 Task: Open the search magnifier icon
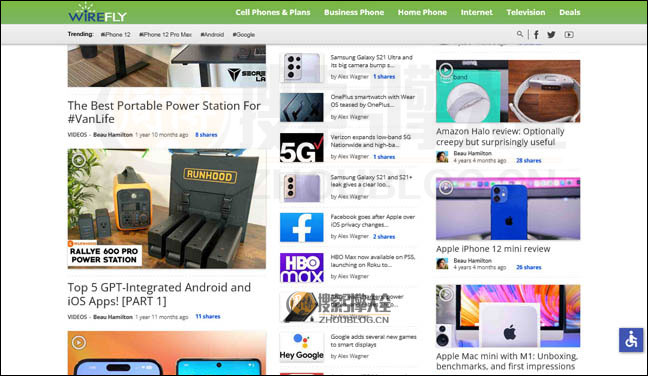click(x=519, y=34)
